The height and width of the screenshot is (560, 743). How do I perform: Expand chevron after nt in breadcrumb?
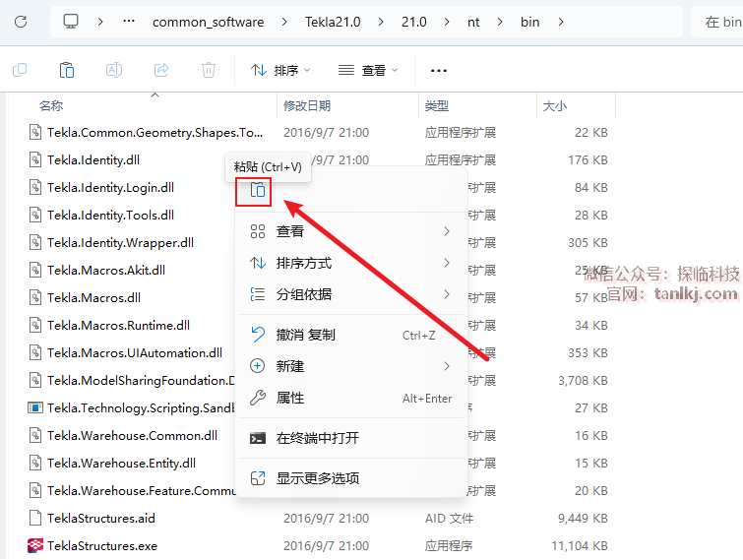click(x=500, y=22)
